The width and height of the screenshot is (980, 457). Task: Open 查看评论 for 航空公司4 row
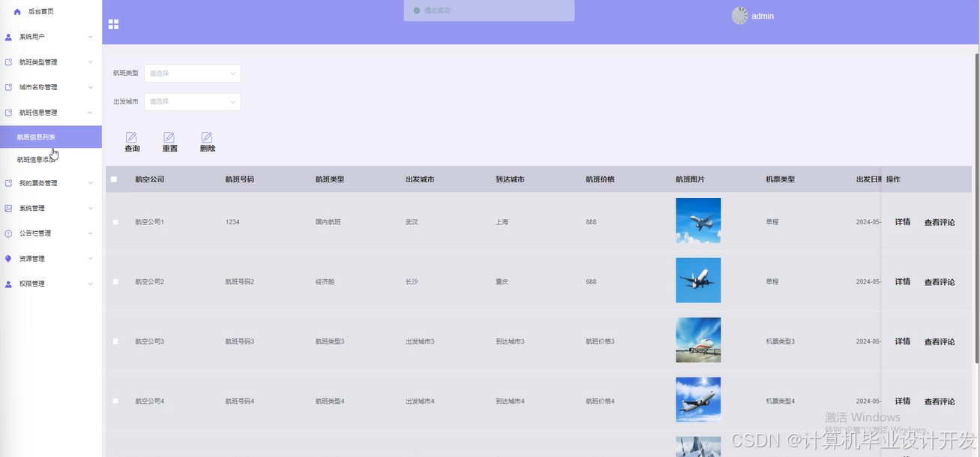coord(940,401)
